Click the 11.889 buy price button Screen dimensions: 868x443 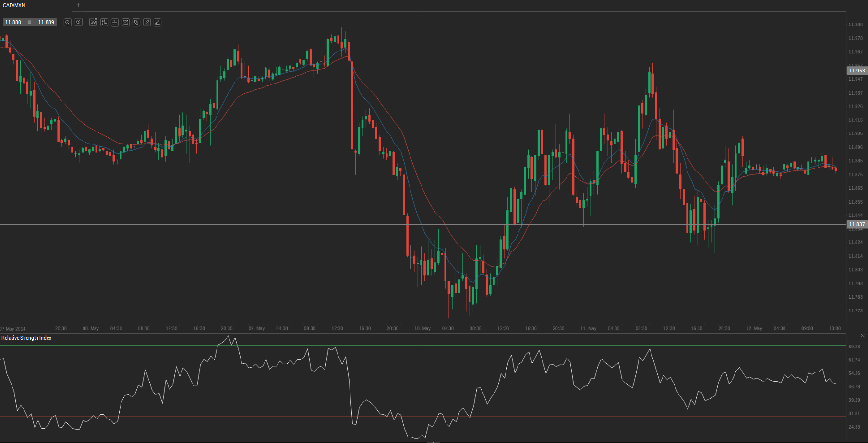point(46,23)
